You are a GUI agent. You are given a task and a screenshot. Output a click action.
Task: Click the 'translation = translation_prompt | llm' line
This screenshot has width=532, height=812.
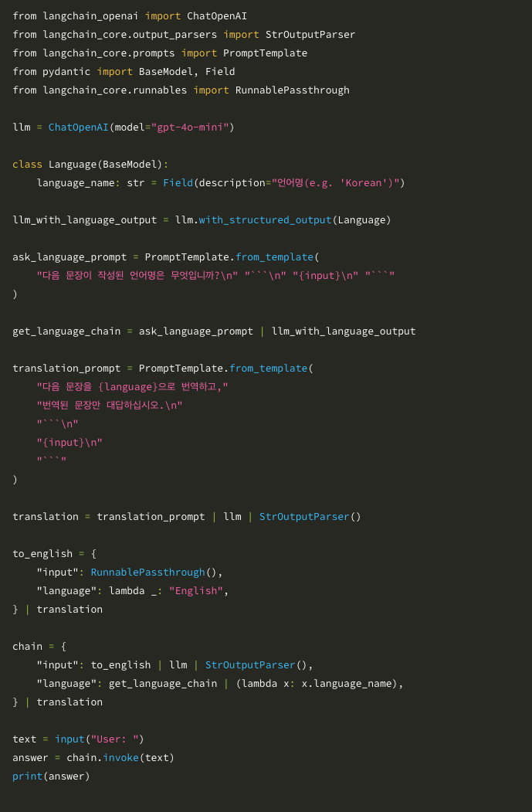[x=187, y=517]
